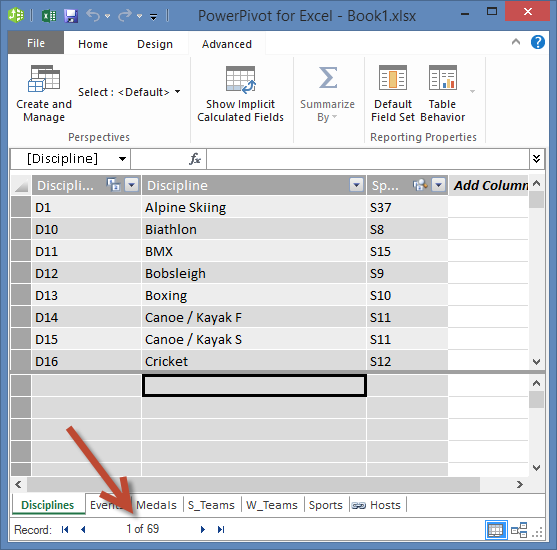Click horizontal scroll right arrow
The image size is (557, 550).
(x=520, y=484)
